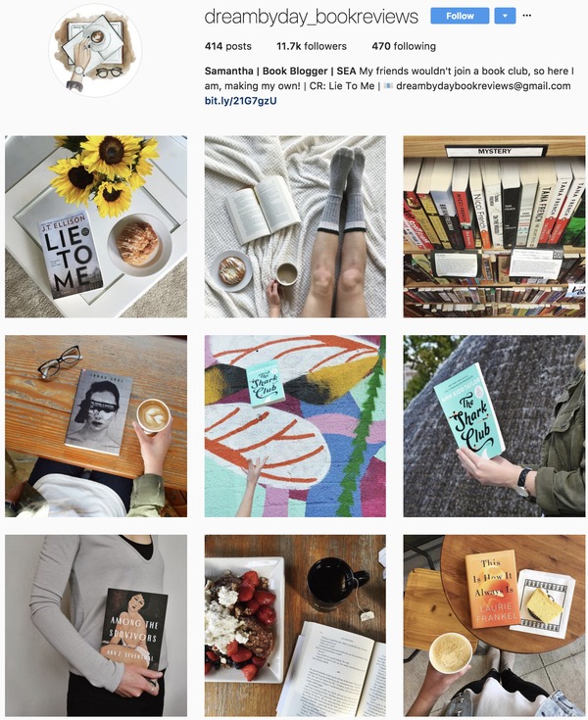Open the This Is How It Always Is post
This screenshot has width=588, height=720.
click(x=494, y=625)
